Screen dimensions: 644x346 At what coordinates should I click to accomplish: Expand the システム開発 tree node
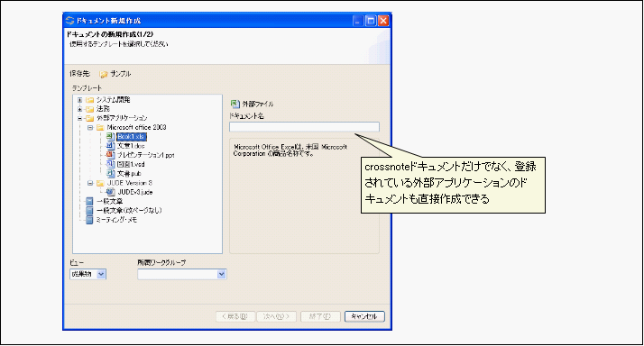pos(79,100)
